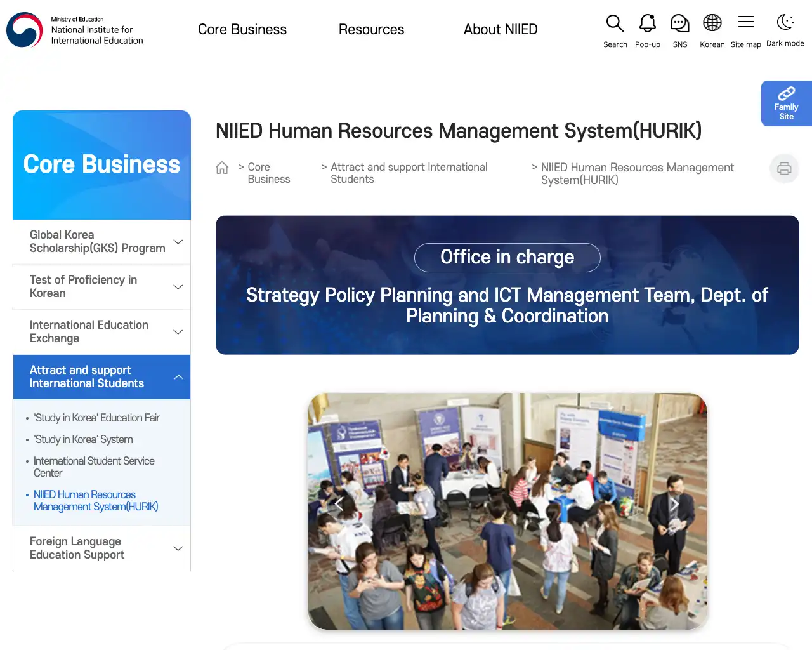The image size is (812, 650).
Task: Select NIIED Human Resources Management System(HURIK) sidebar link
Action: click(x=96, y=501)
